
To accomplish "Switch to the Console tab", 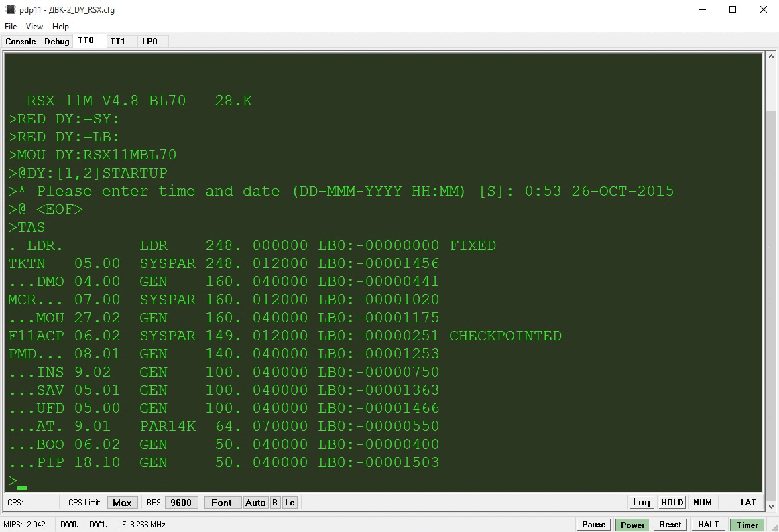I will click(x=21, y=42).
